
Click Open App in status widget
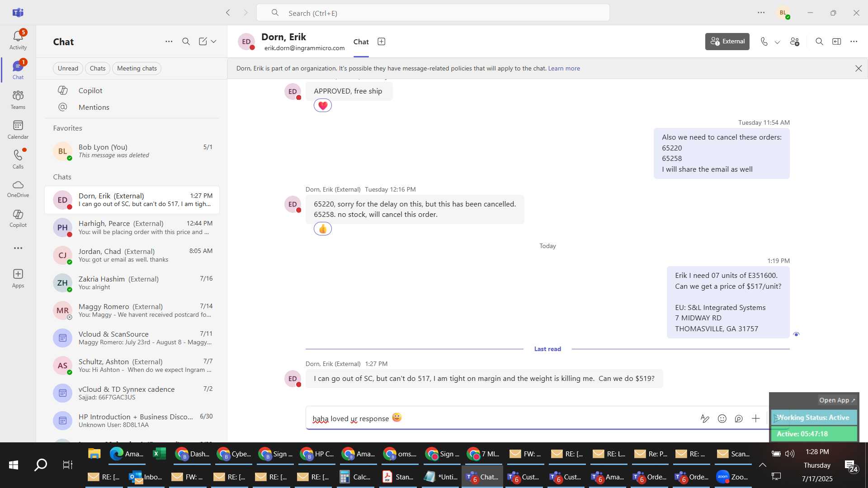tap(837, 400)
